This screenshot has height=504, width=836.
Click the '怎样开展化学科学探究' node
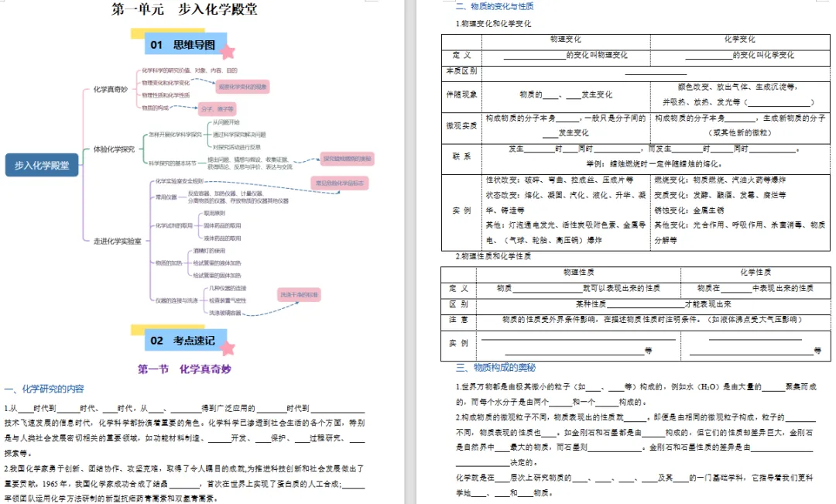(x=175, y=135)
